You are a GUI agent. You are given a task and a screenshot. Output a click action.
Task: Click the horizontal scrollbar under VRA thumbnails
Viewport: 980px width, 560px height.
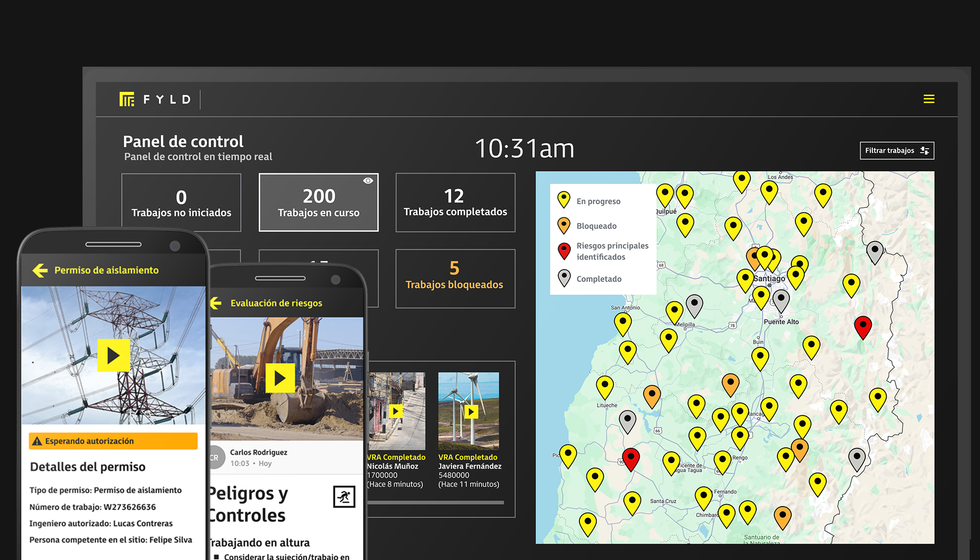[x=435, y=503]
